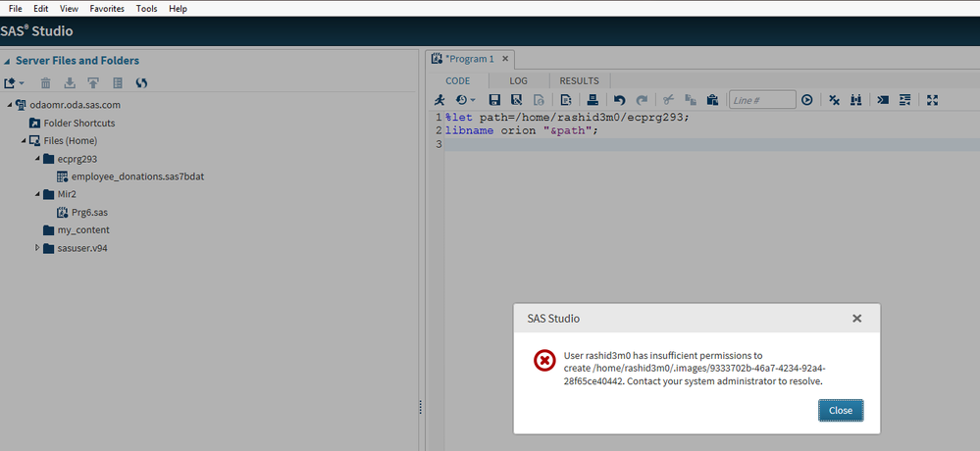Screen dimensions: 980x451
Task: Open the submission history dropdown
Action: tap(465, 99)
